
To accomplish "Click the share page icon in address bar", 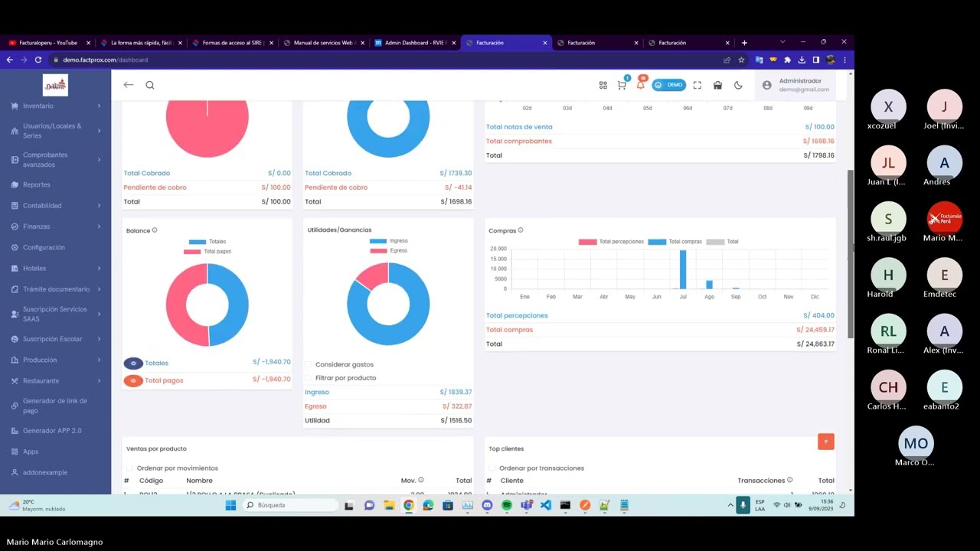I will tap(727, 60).
